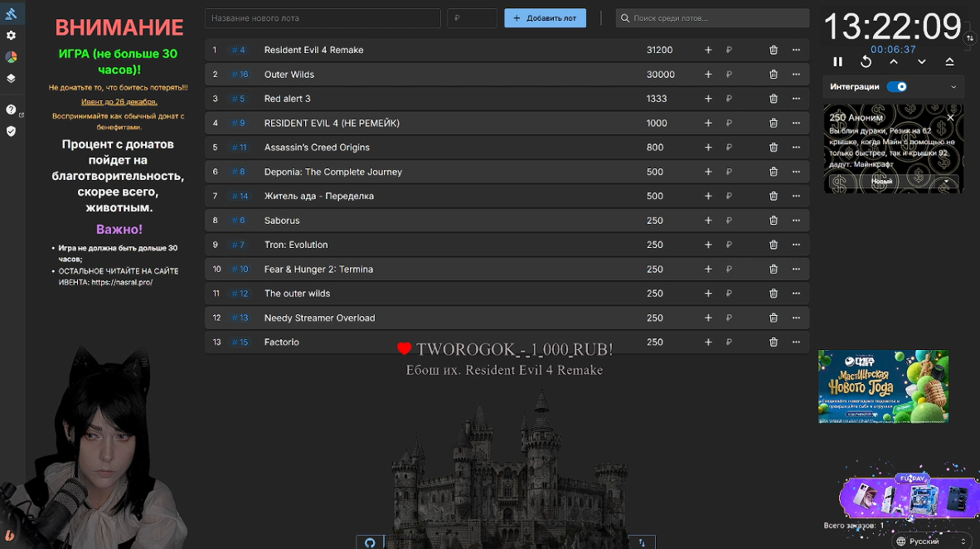Image resolution: width=980 pixels, height=549 pixels.
Task: Select the Resident Evil 4 Remake lot name
Action: [313, 50]
